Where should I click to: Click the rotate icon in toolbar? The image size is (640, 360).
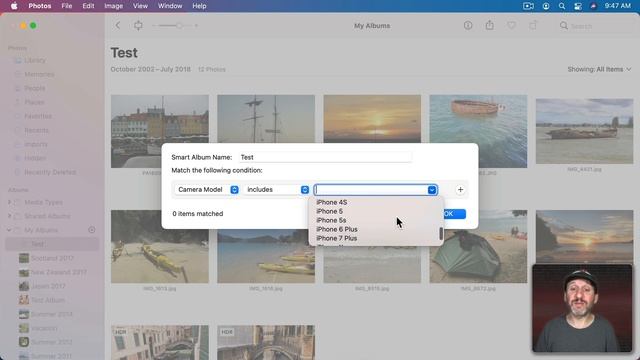click(x=533, y=25)
